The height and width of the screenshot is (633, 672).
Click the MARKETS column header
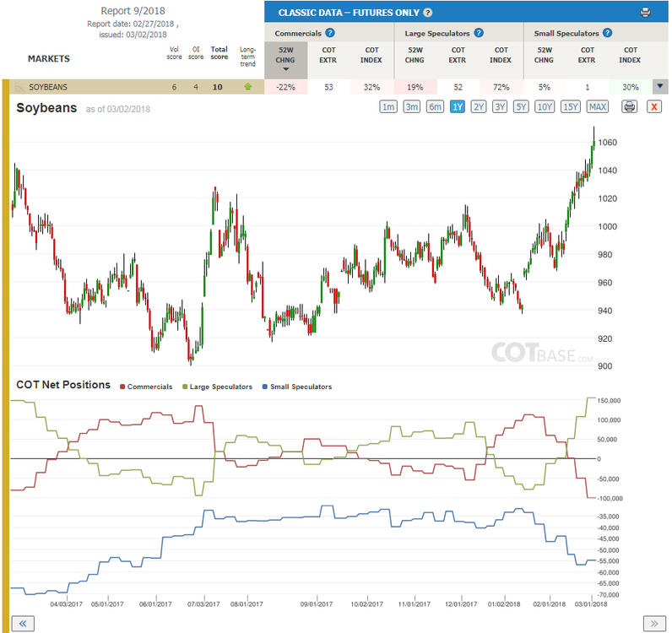coord(48,59)
